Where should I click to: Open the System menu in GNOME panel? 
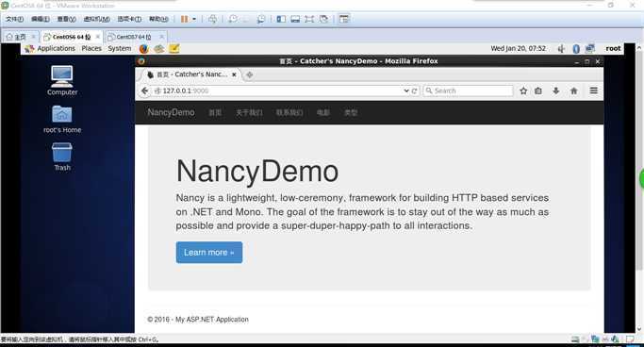click(x=120, y=48)
